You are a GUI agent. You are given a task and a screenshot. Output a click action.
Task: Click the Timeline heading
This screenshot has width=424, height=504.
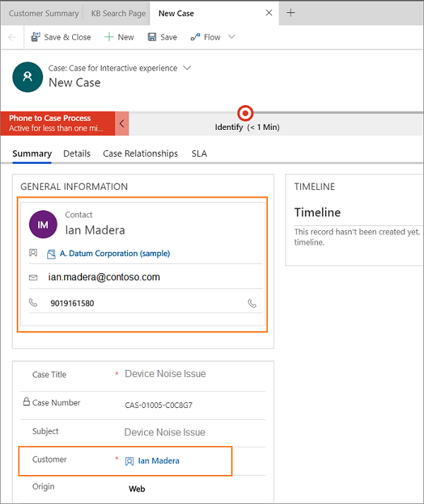tap(317, 212)
